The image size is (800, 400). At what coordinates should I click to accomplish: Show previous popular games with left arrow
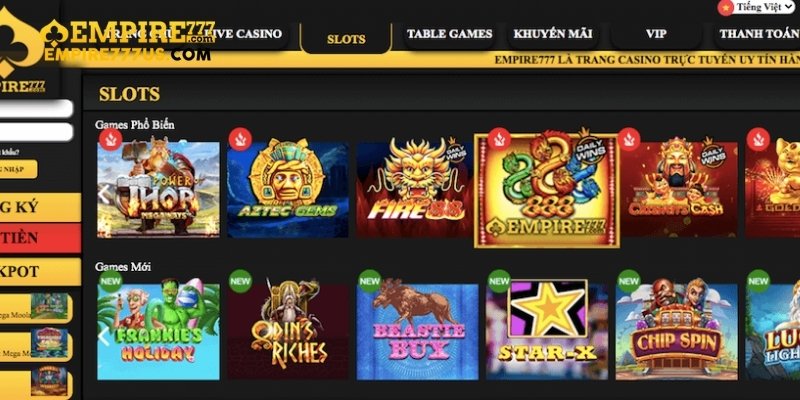pos(104,194)
